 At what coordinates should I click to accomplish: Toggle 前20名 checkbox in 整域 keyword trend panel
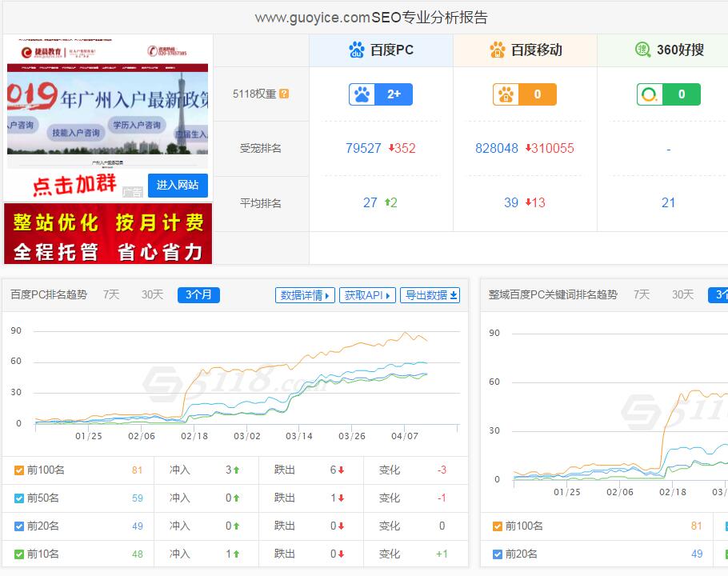[x=498, y=554]
